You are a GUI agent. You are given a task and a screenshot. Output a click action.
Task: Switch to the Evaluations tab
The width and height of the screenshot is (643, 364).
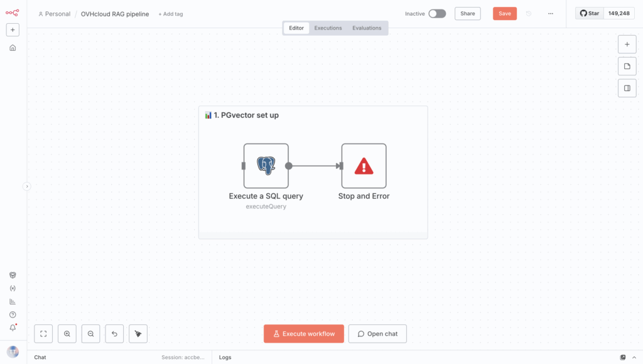[367, 28]
